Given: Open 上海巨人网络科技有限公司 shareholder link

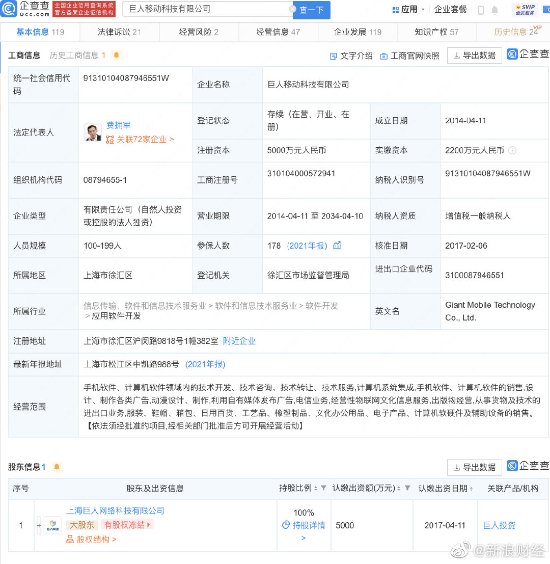Looking at the screenshot, I should (x=115, y=511).
